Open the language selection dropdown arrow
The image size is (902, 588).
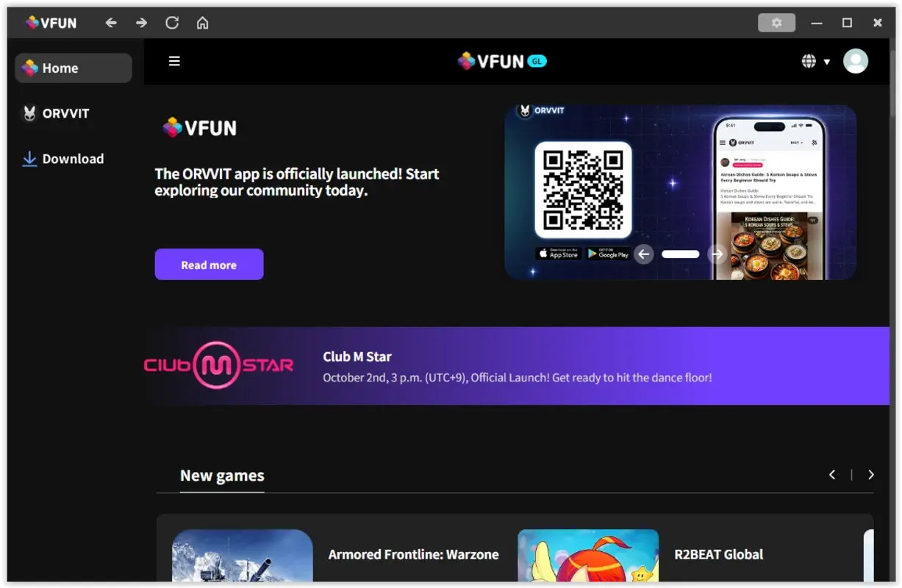[x=826, y=62]
